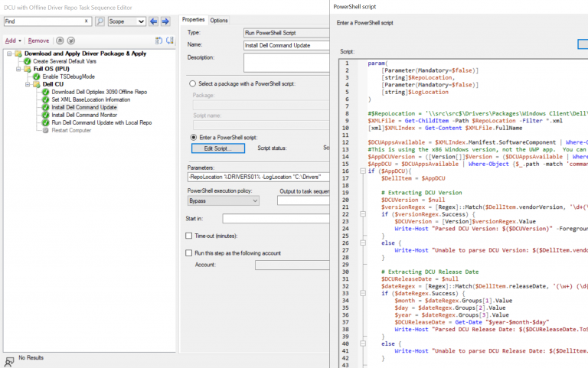Click into the Parameters text field
The height and width of the screenshot is (368, 588).
coord(256,177)
